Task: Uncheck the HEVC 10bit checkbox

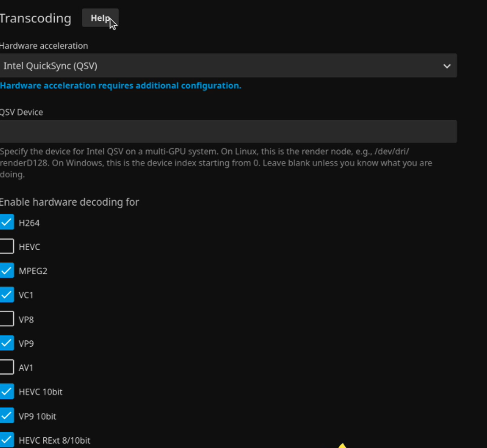Action: [7, 392]
